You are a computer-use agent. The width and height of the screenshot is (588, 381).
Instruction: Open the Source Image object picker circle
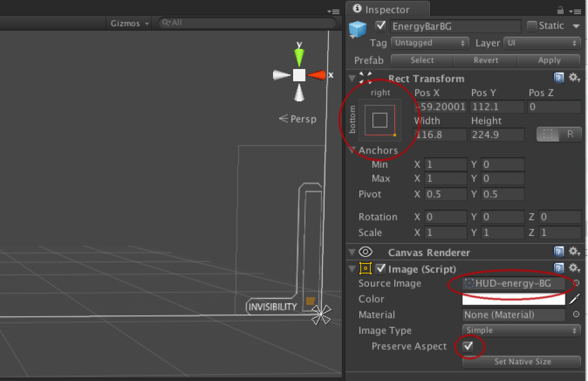coord(575,283)
